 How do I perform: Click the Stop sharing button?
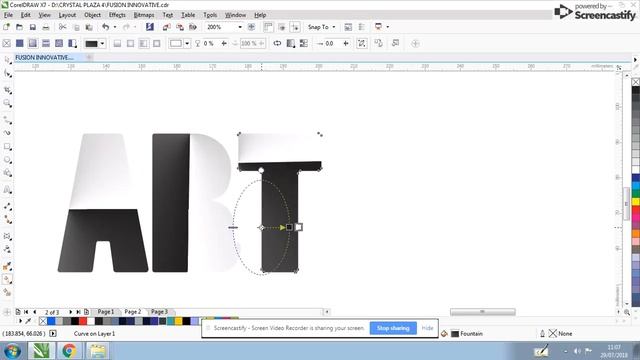tap(393, 328)
